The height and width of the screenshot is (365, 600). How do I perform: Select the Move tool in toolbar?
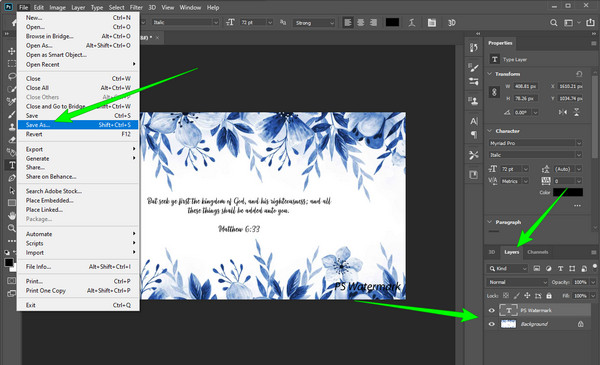click(x=11, y=51)
